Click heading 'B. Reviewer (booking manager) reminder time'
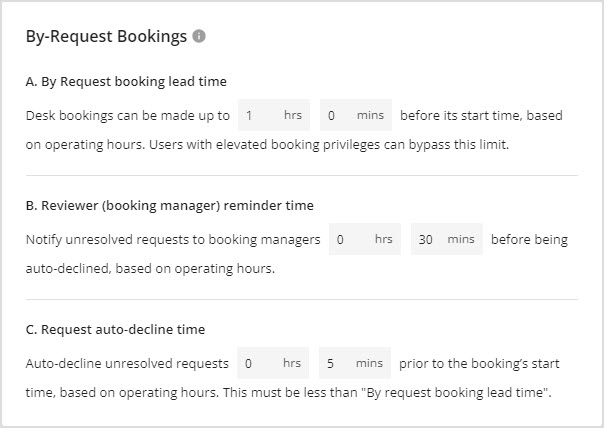This screenshot has width=604, height=428. point(169,206)
